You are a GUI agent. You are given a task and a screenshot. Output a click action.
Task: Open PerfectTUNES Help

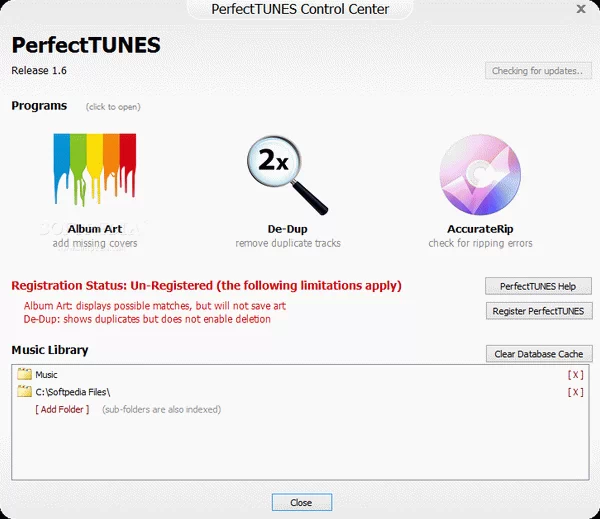(538, 286)
